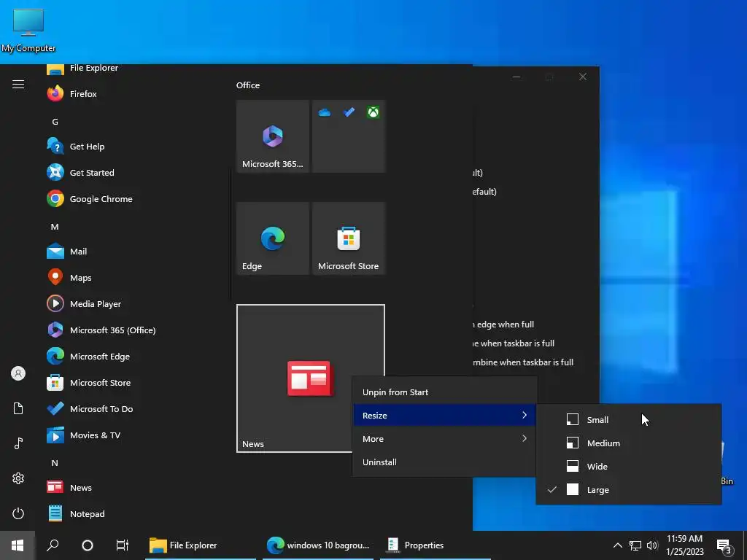The image size is (747, 560).
Task: Click the Microsoft 365 tile
Action: pos(273,136)
